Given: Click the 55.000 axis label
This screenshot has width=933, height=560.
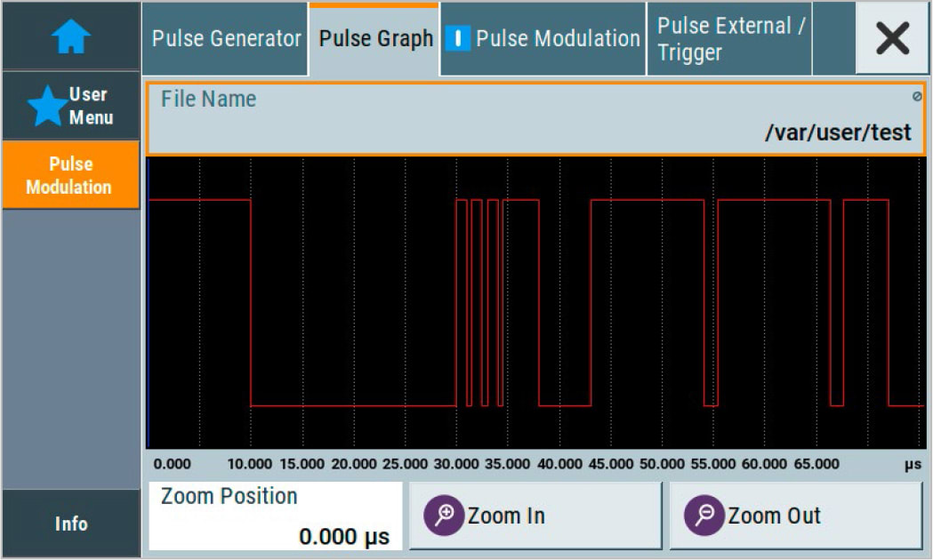Looking at the screenshot, I should click(x=712, y=464).
